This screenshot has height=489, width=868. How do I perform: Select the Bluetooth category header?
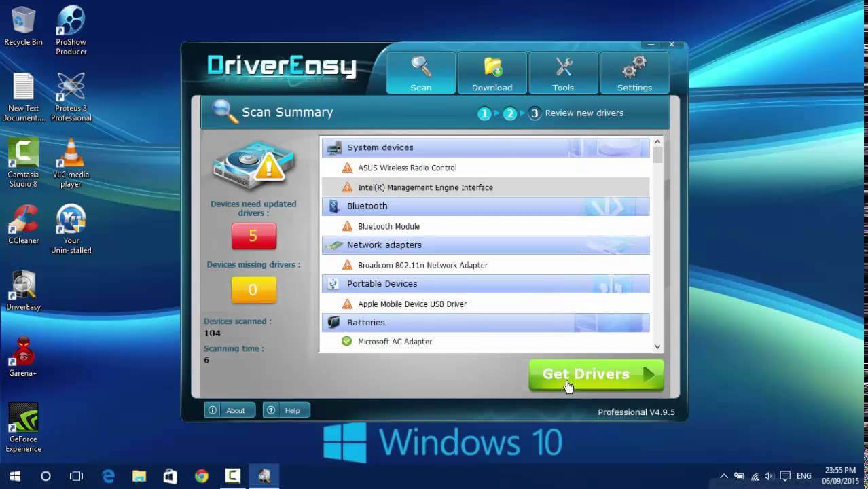486,206
